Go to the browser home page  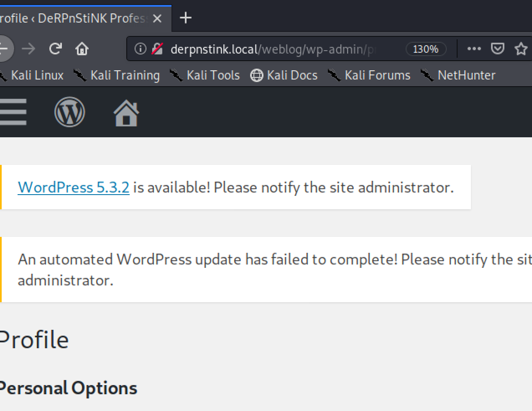coord(82,49)
